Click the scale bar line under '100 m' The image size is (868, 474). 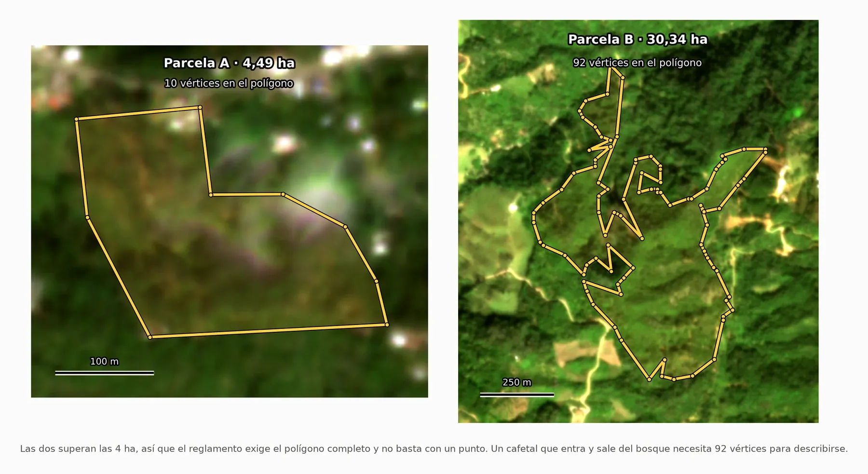105,373
